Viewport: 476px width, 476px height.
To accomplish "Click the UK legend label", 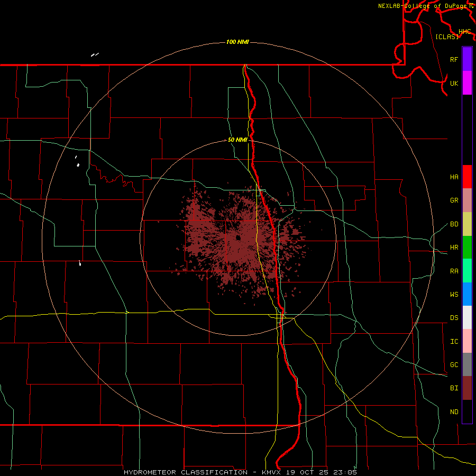I will tap(454, 83).
